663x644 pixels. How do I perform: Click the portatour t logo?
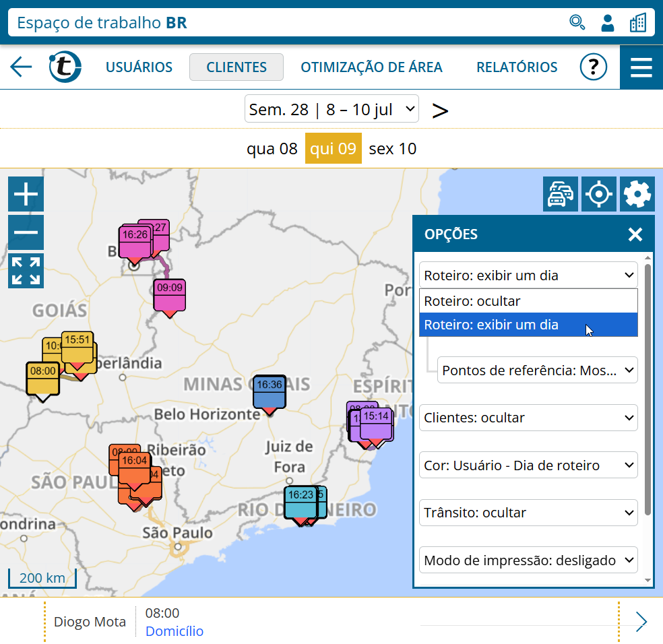65,67
